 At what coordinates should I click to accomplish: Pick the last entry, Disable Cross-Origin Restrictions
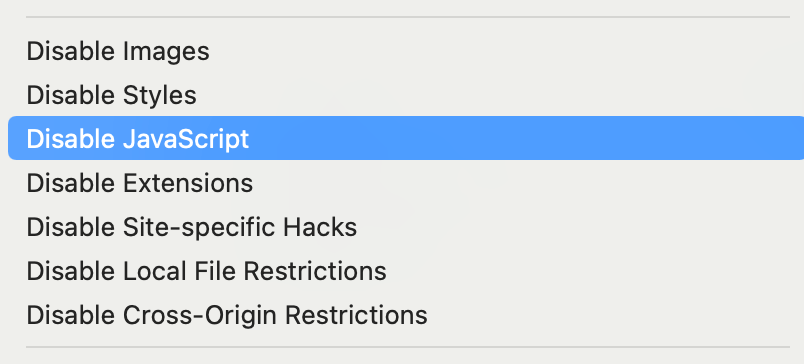click(406, 315)
